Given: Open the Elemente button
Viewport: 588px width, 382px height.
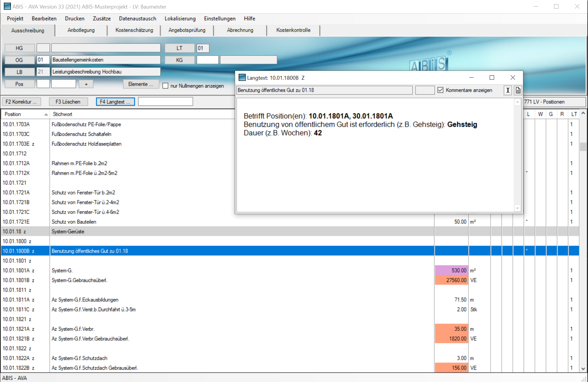Looking at the screenshot, I should tap(141, 84).
